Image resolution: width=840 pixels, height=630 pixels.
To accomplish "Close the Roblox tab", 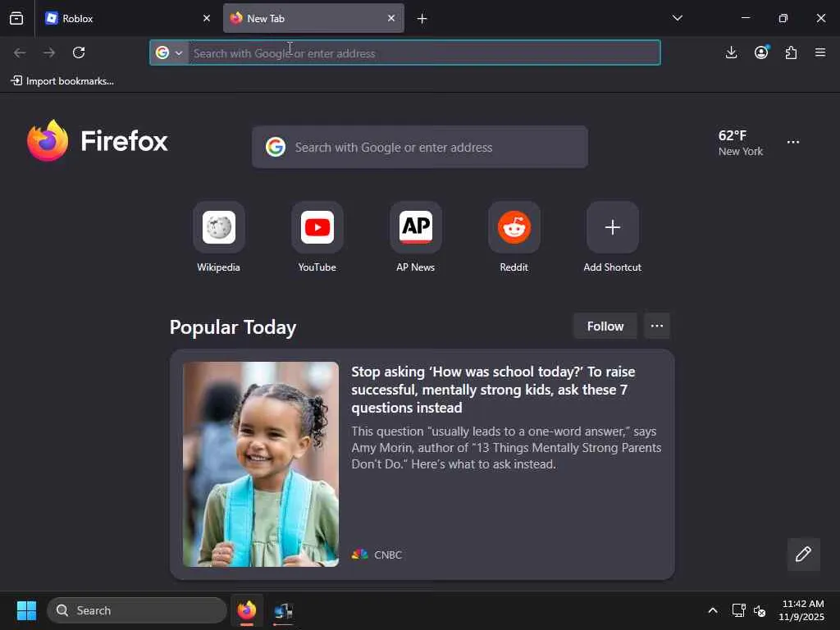I will [207, 18].
